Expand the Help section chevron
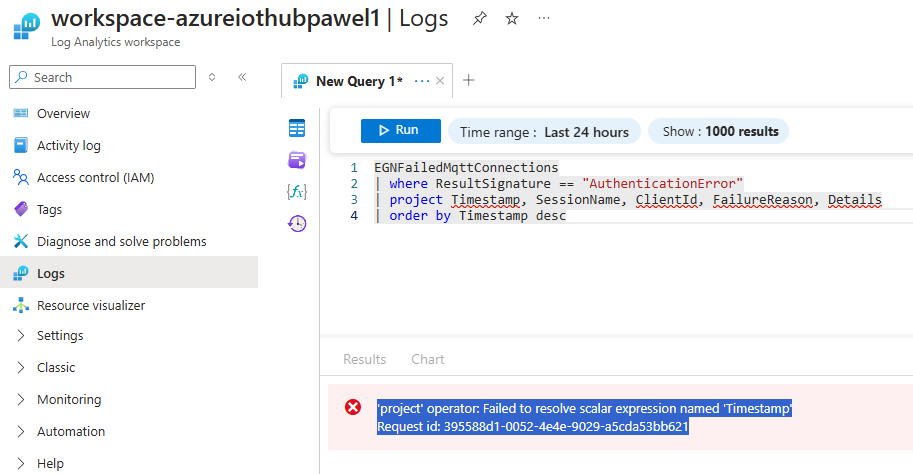 21,464
